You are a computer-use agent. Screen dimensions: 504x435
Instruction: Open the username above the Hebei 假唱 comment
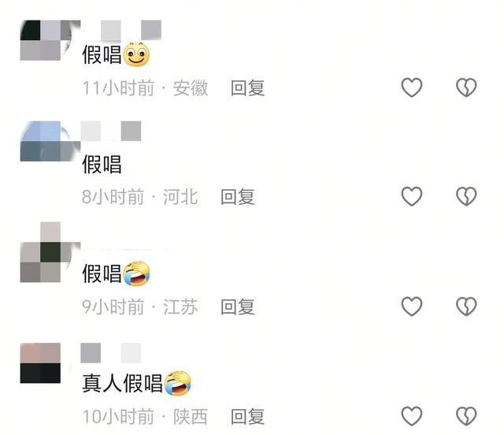click(x=111, y=131)
